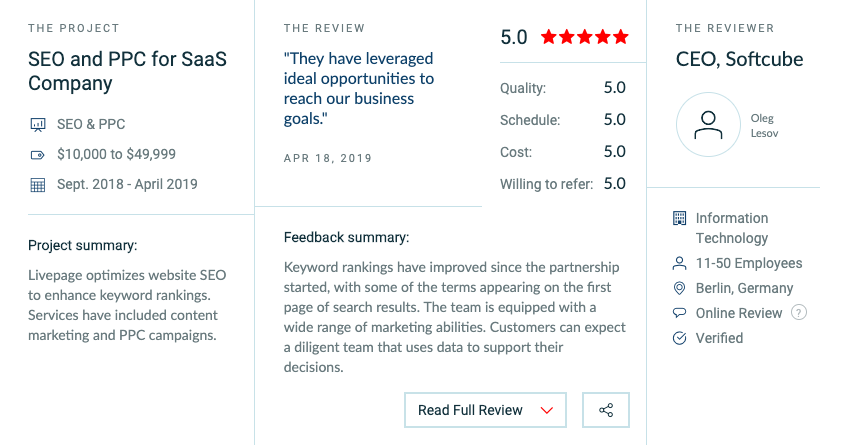The height and width of the screenshot is (445, 844).
Task: Click the calendar icon beside project dates
Action: [x=38, y=185]
